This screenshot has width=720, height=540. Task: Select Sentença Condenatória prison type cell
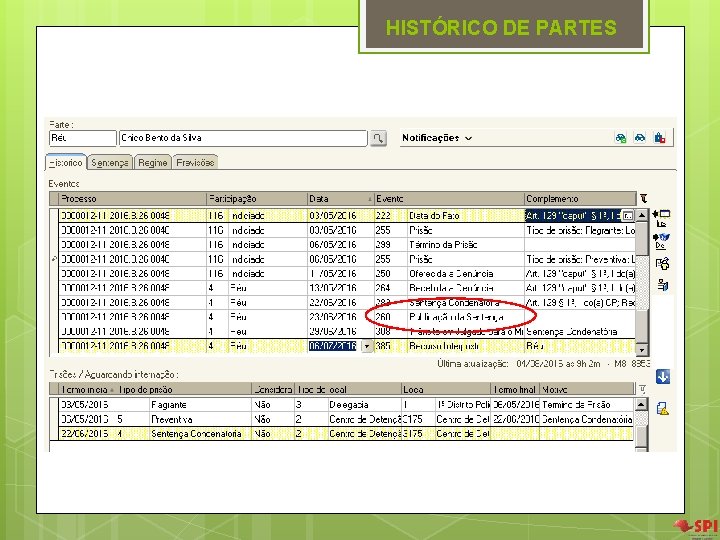click(x=200, y=434)
